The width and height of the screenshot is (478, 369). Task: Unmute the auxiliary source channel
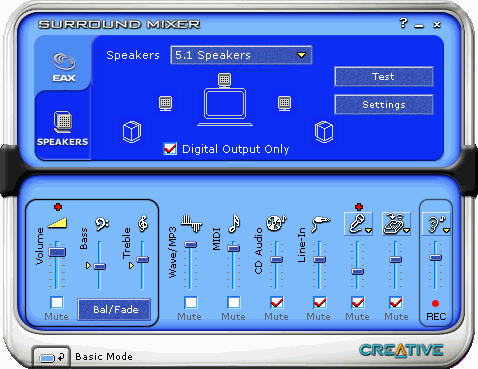pyautogui.click(x=396, y=303)
